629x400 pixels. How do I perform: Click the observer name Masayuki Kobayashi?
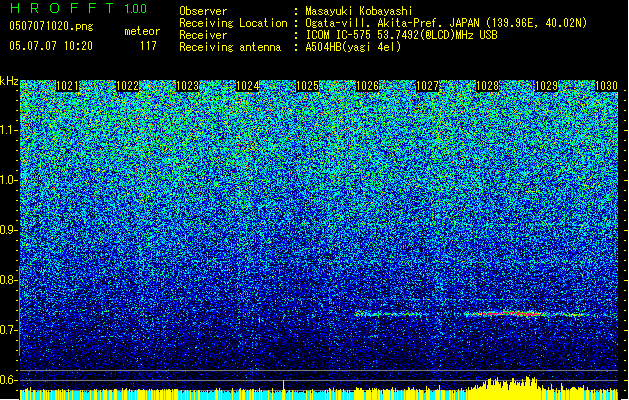coord(359,11)
